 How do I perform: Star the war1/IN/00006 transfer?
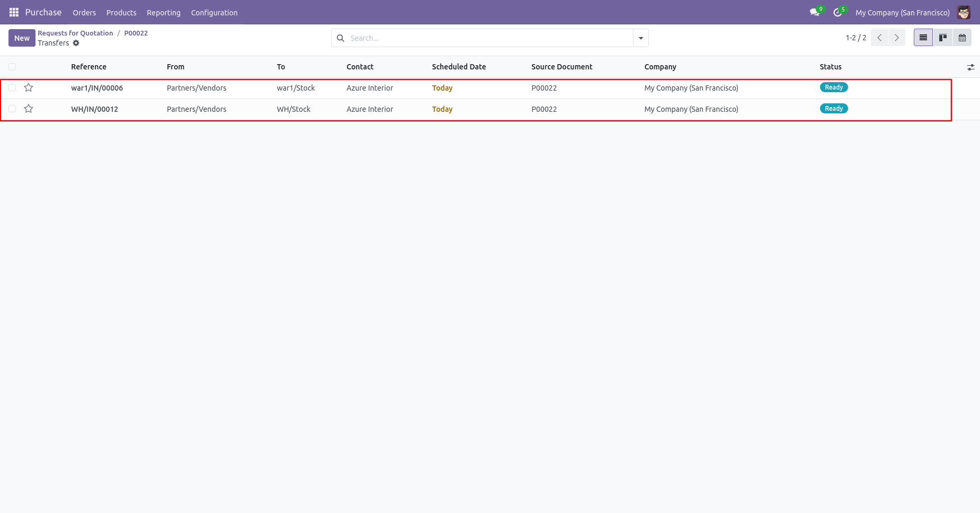pos(29,87)
